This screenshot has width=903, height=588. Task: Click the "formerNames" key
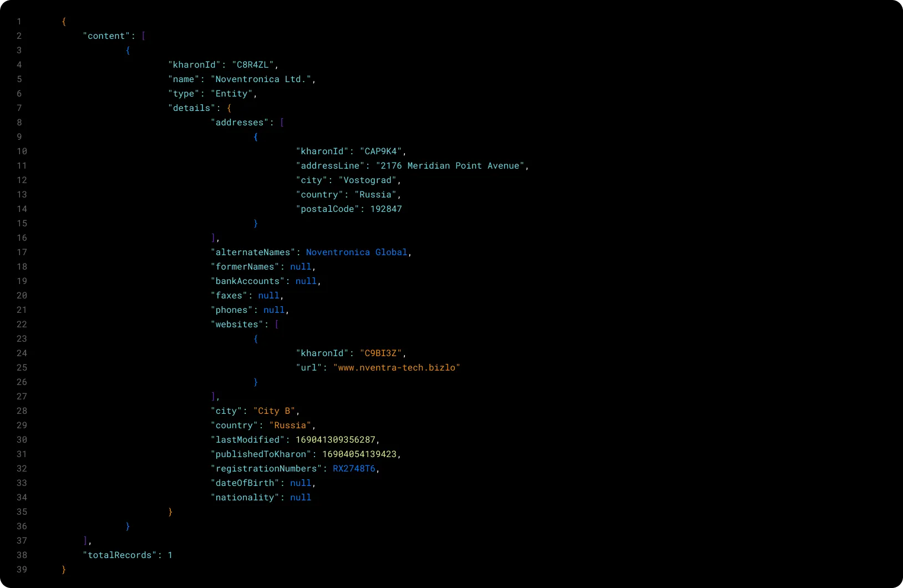point(245,267)
